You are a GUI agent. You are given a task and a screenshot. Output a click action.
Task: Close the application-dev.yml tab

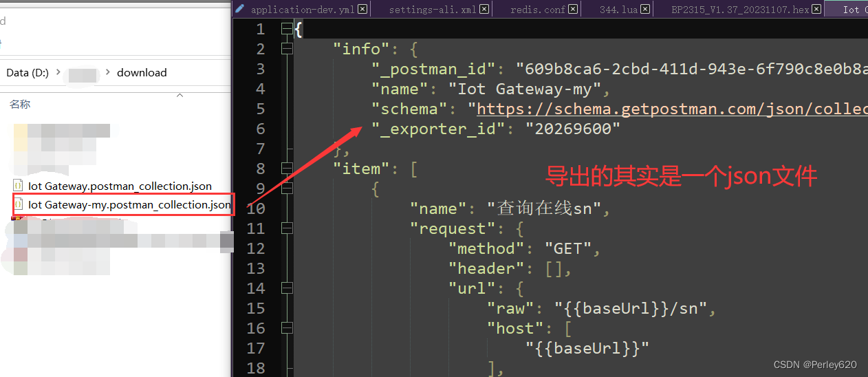(x=362, y=10)
